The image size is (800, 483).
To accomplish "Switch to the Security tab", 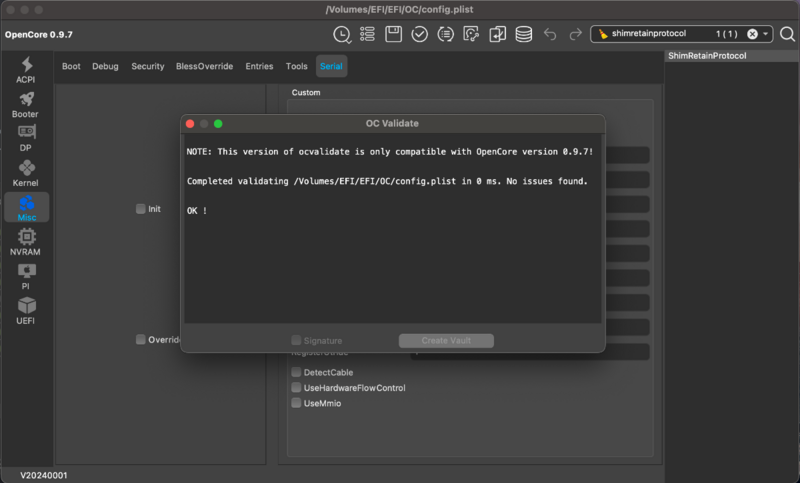I will tap(147, 67).
